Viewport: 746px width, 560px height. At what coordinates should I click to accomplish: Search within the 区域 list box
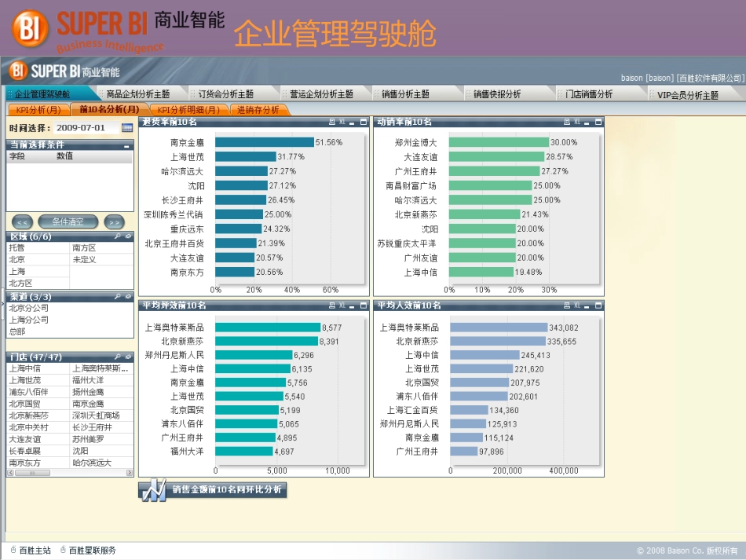[118, 236]
